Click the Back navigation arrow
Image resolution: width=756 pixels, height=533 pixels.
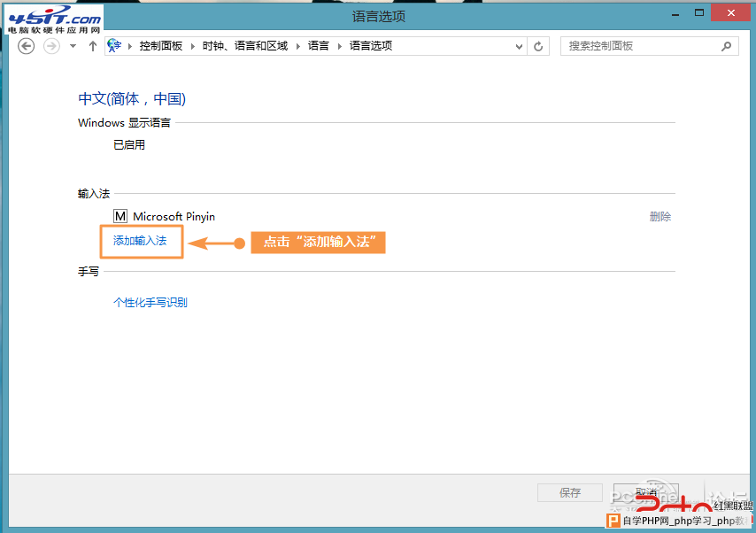coord(26,46)
